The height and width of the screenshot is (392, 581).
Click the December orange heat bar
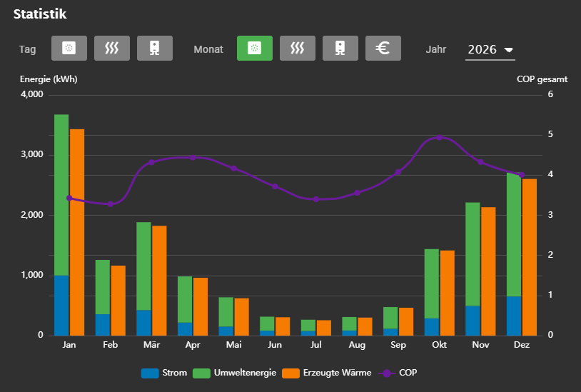point(530,257)
